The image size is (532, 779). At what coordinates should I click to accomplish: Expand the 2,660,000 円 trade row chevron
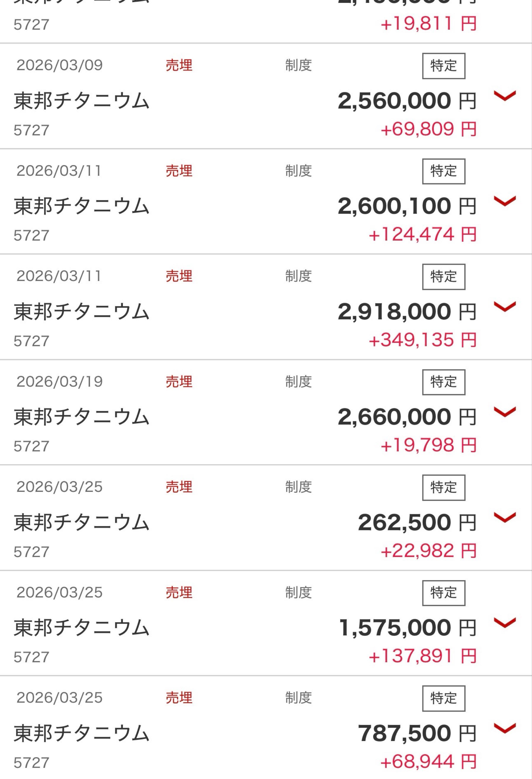tap(505, 412)
